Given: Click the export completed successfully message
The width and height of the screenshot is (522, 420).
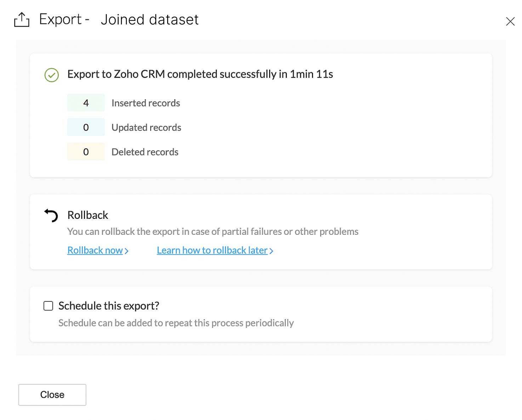Looking at the screenshot, I should [200, 74].
